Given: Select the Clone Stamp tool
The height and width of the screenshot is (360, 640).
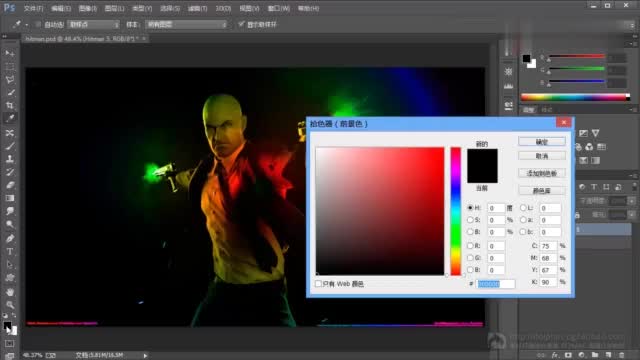Looking at the screenshot, I should click(10, 159).
